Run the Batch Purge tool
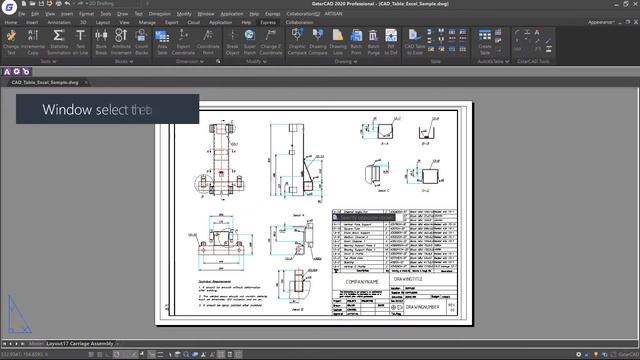Screen dimensions: 640x360 [x=373, y=42]
